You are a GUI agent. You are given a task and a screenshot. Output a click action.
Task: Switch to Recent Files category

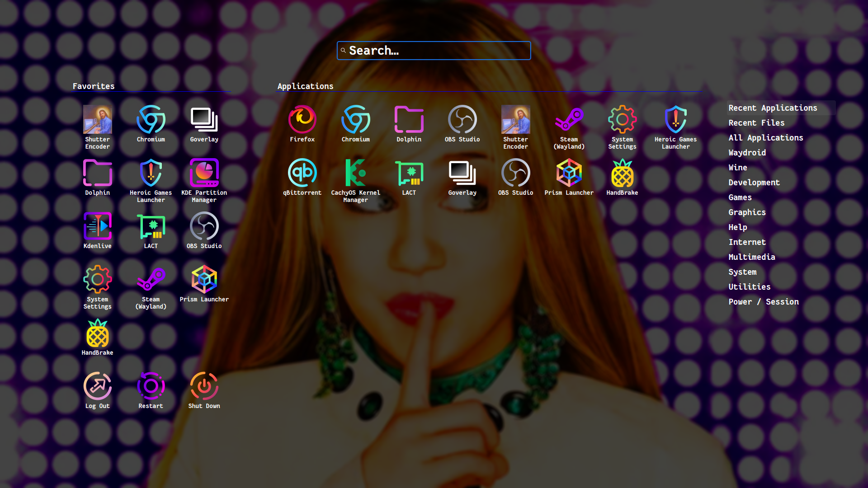756,123
